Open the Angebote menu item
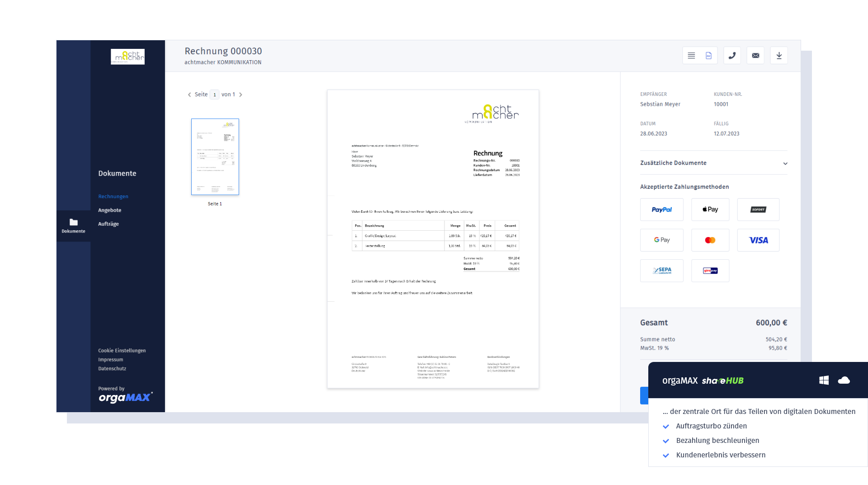The width and height of the screenshot is (868, 485). pyautogui.click(x=109, y=210)
